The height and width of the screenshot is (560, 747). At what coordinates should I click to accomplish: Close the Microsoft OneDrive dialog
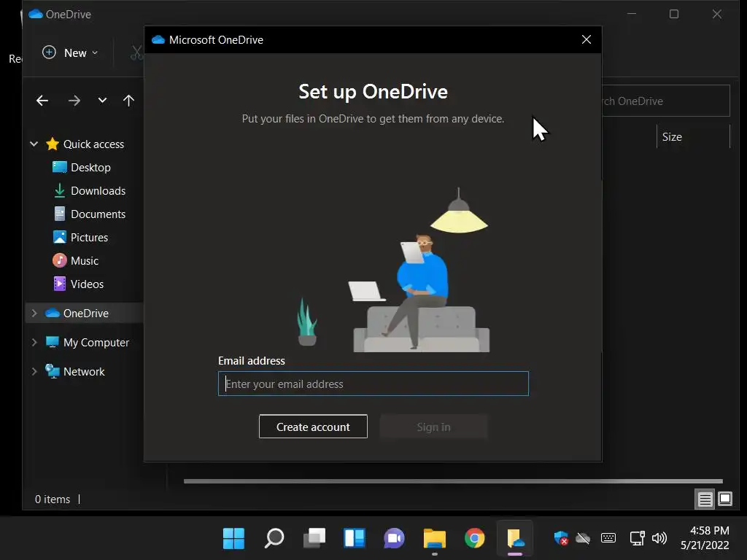click(x=587, y=40)
